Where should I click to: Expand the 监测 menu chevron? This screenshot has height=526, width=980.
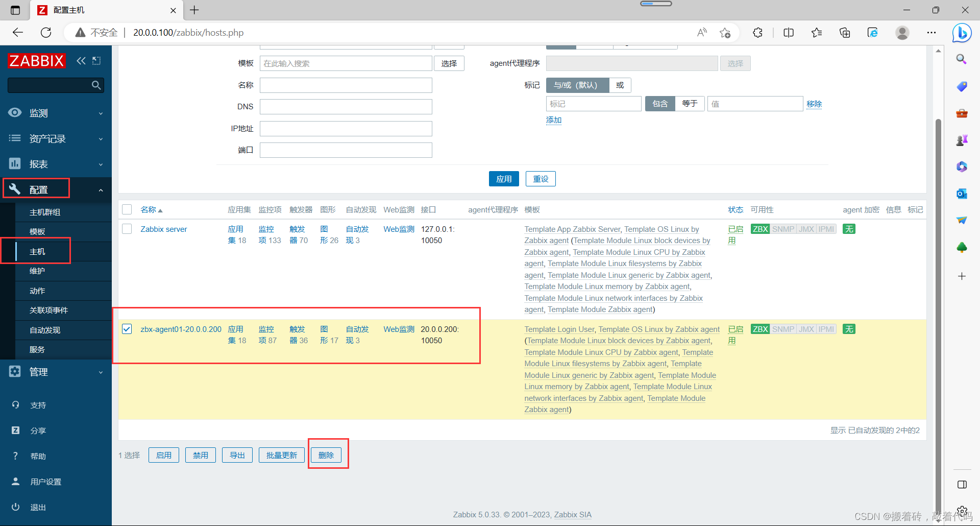pos(101,113)
